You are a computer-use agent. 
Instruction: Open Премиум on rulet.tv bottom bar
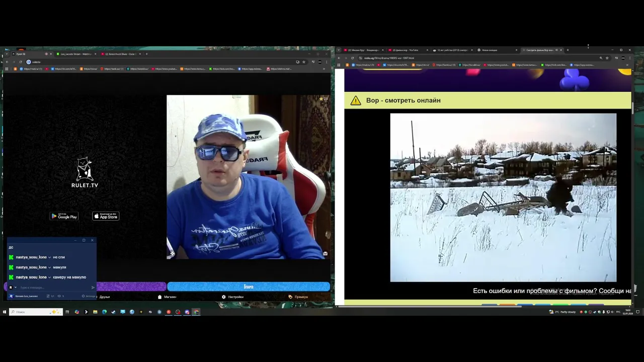pos(298,297)
